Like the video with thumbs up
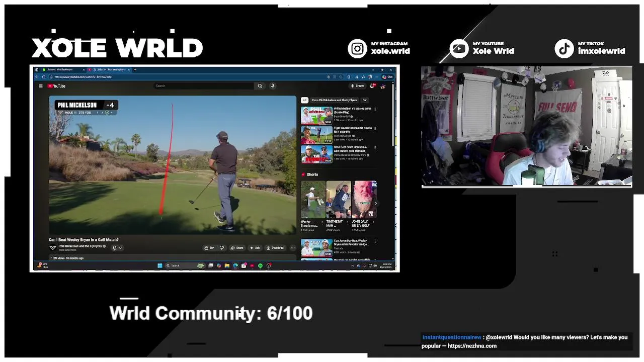The image size is (644, 362). coord(209,248)
